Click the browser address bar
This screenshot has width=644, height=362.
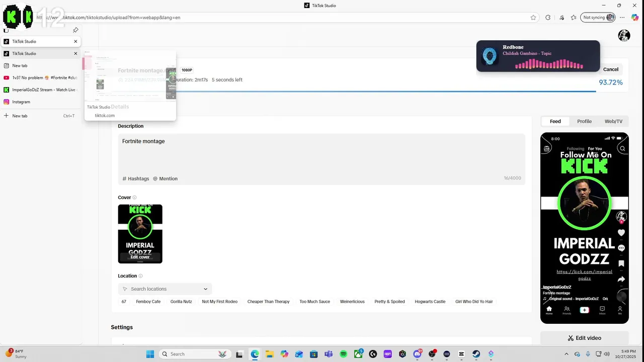282,18
